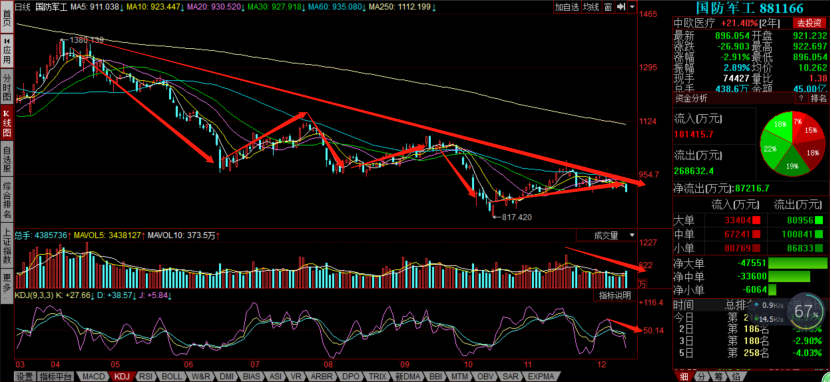Viewport: 831px width, 382px height.
Task: Toggle the 均线 moving-average display
Action: tap(590, 7)
